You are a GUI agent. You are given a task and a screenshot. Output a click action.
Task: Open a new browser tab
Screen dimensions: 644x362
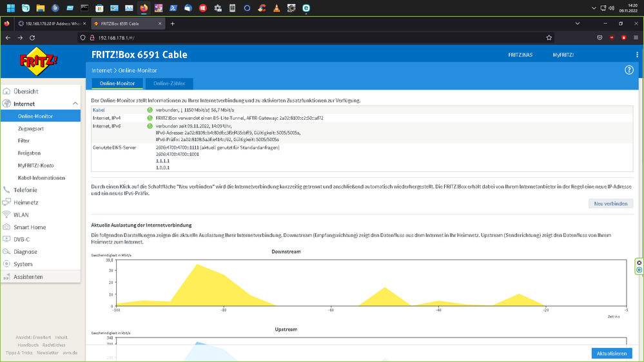[x=173, y=24]
